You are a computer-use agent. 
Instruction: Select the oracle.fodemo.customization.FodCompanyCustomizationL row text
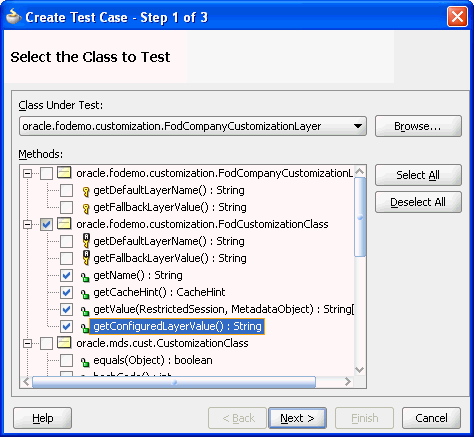coord(215,173)
